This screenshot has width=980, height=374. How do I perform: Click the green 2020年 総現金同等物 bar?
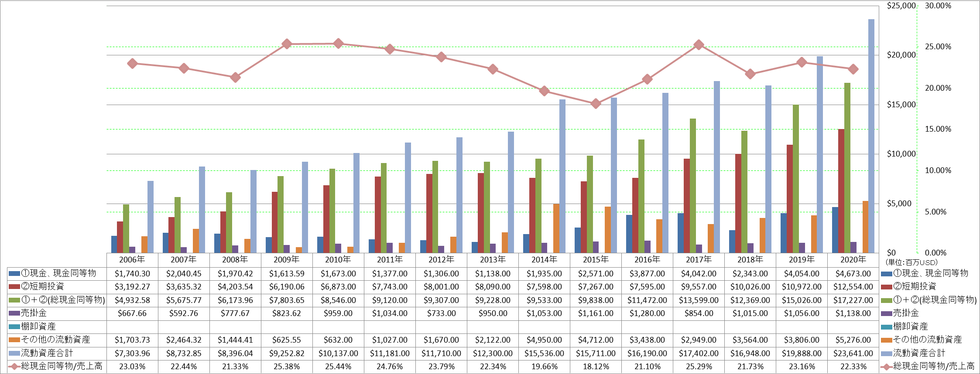847,168
